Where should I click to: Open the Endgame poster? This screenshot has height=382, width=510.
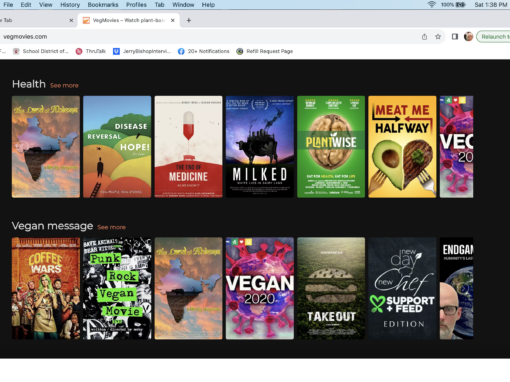456,288
